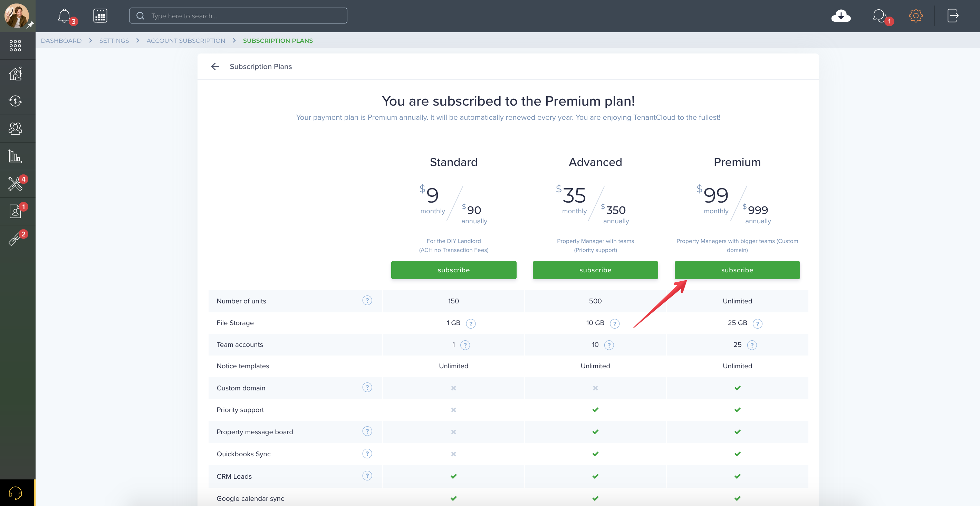This screenshot has height=506, width=980.
Task: Click the Advanced plan heading
Action: point(595,162)
